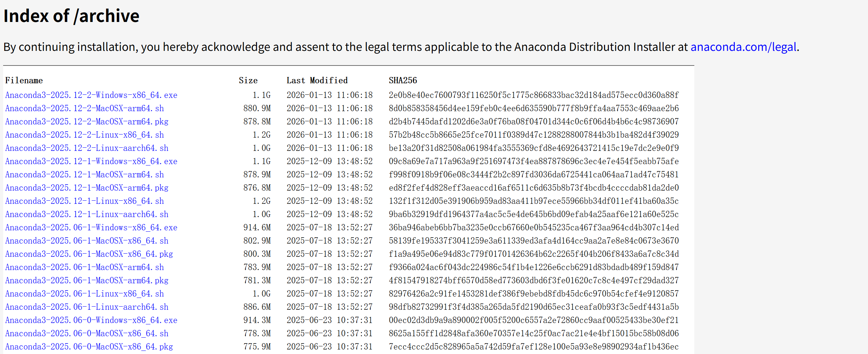Image resolution: width=868 pixels, height=354 pixels.
Task: Open Anaconda3-2025.06-1-MacOSX-arm64.pkg installer link
Action: (87, 280)
